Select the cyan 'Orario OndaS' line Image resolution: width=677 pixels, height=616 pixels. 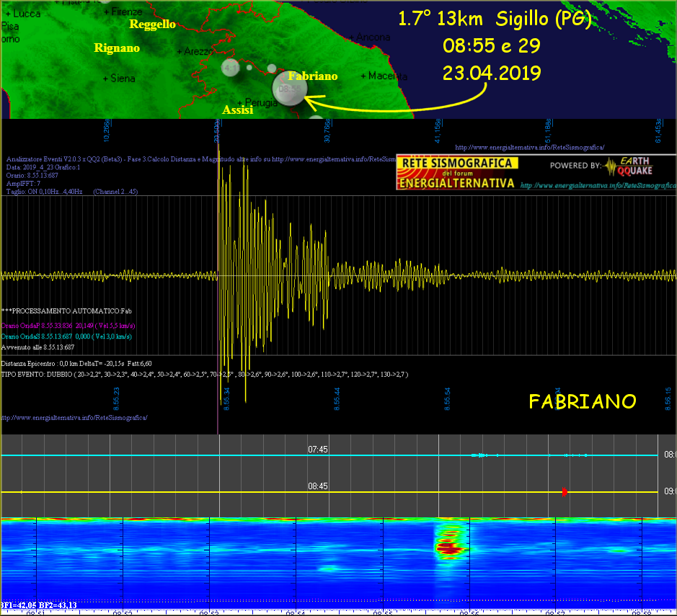pyautogui.click(x=66, y=336)
